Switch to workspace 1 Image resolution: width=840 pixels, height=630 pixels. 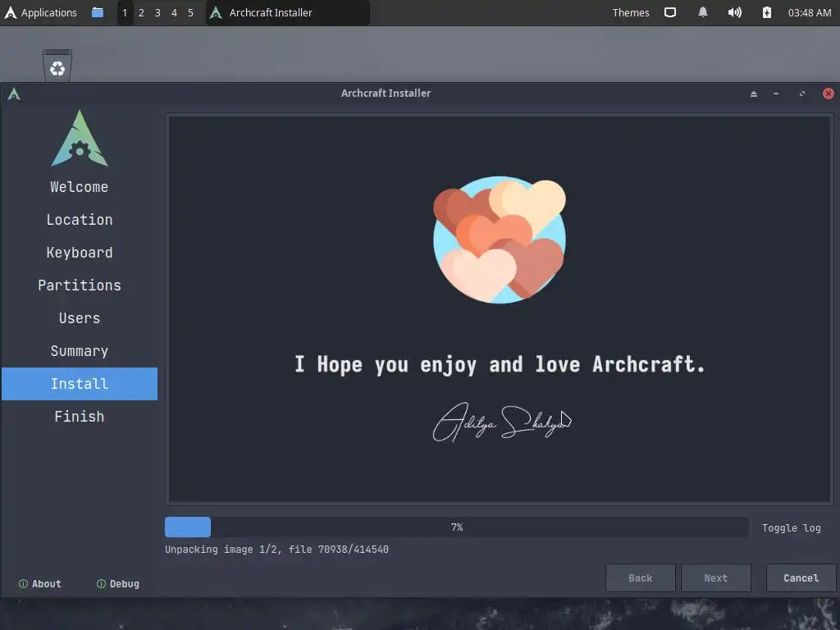pos(125,12)
